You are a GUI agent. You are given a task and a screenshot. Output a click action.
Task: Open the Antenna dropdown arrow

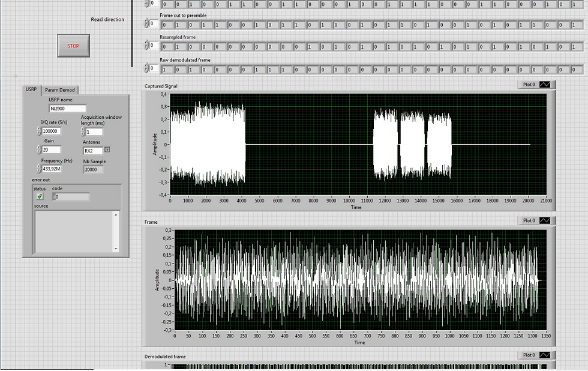107,150
